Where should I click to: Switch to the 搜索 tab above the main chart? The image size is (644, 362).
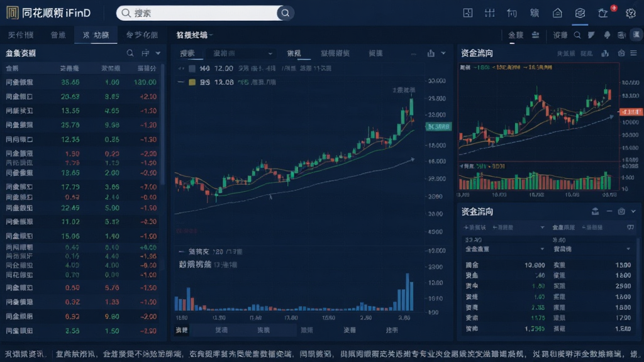tap(187, 53)
